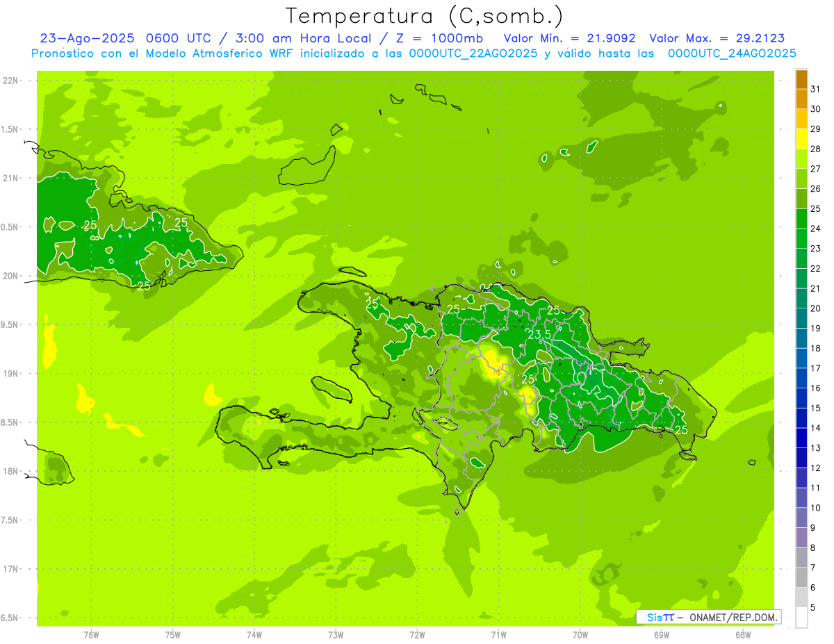This screenshot has height=644, width=834.
Task: Click the "18N" latitude axis label
Action: pyautogui.click(x=10, y=471)
